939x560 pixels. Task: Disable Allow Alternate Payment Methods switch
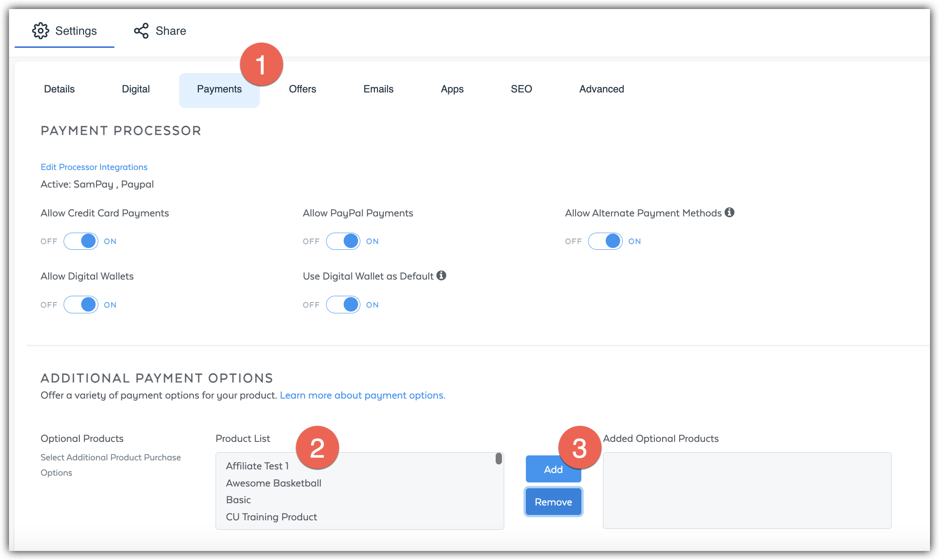click(x=605, y=241)
